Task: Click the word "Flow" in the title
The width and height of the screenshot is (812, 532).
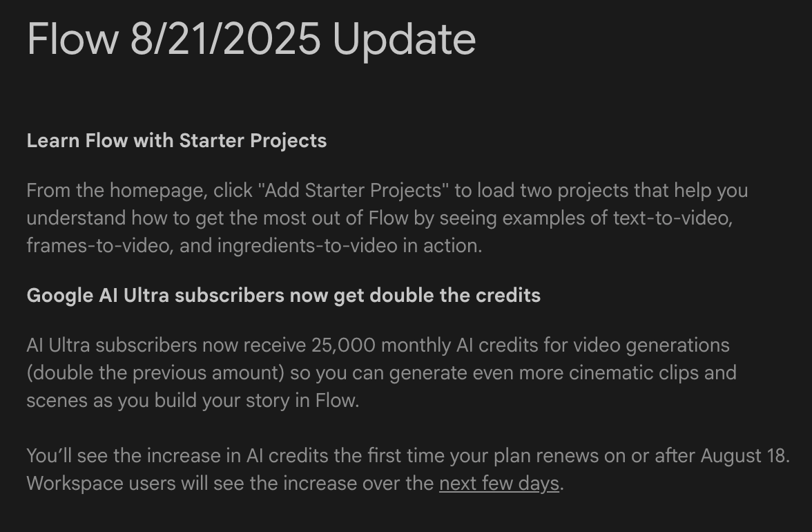Action: pyautogui.click(x=72, y=39)
